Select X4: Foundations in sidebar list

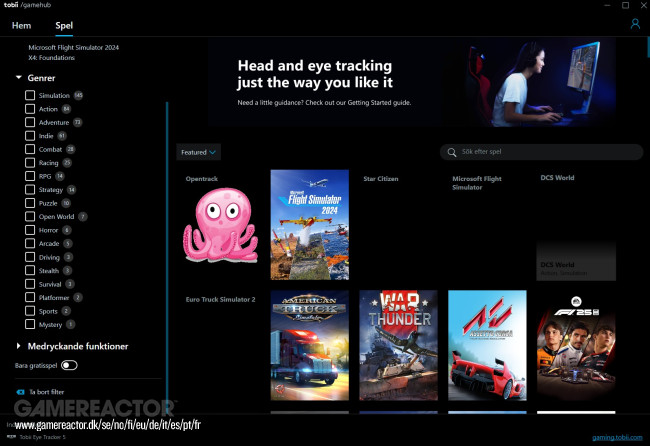pyautogui.click(x=51, y=58)
